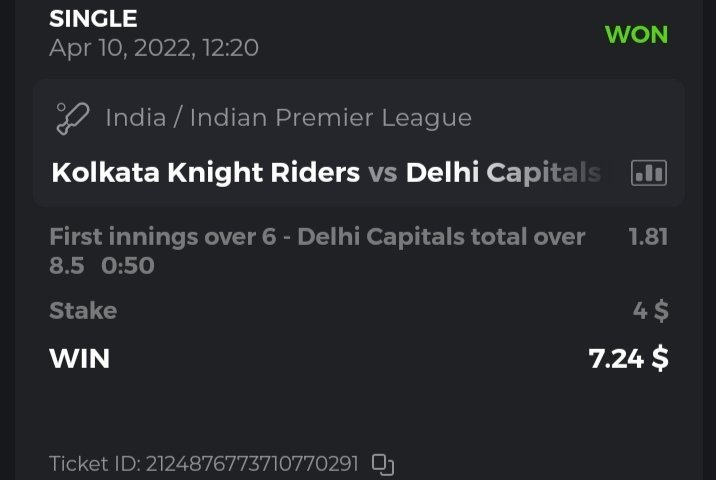Click the 7.24 $ winnings amount
This screenshot has height=480, width=716.
[628, 358]
